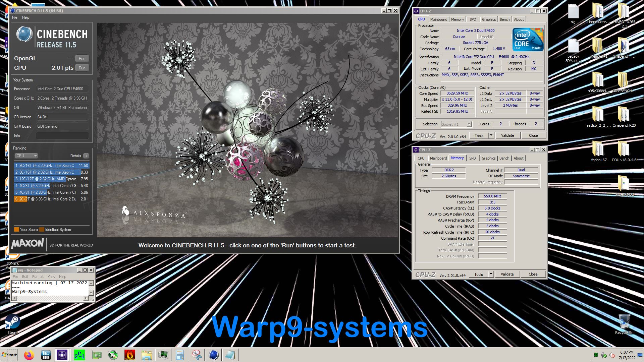Select the Notepad taskbar icon

[x=230, y=355]
